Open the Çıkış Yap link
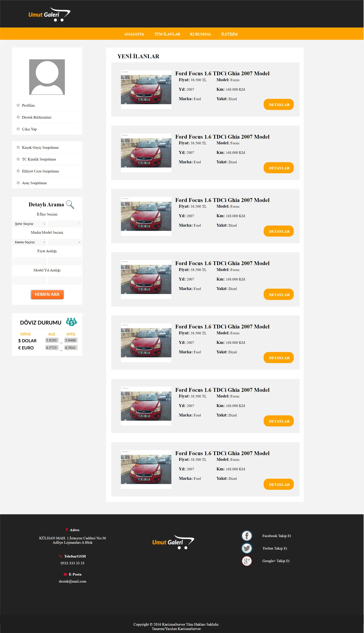Screen dimensions: 364x633 [29, 129]
